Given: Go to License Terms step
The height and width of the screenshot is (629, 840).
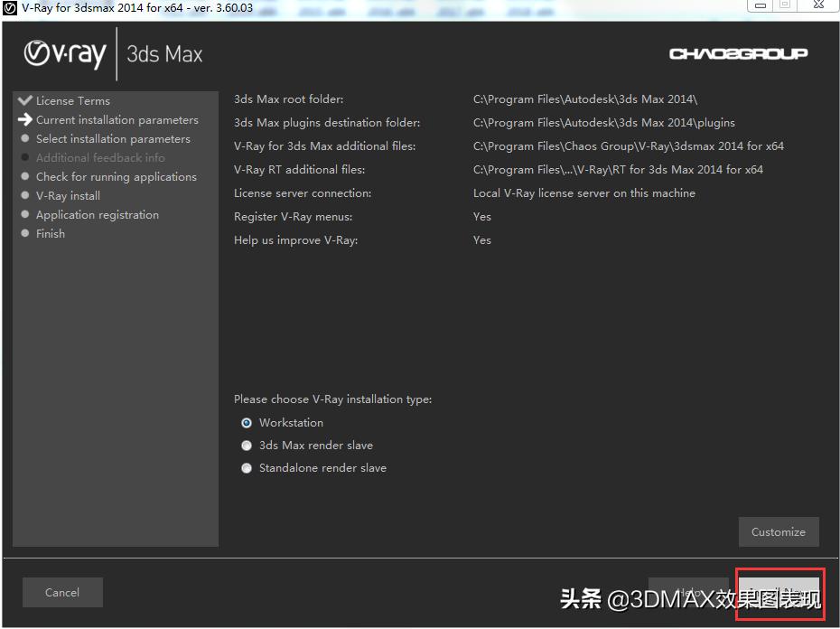Looking at the screenshot, I should tap(73, 101).
